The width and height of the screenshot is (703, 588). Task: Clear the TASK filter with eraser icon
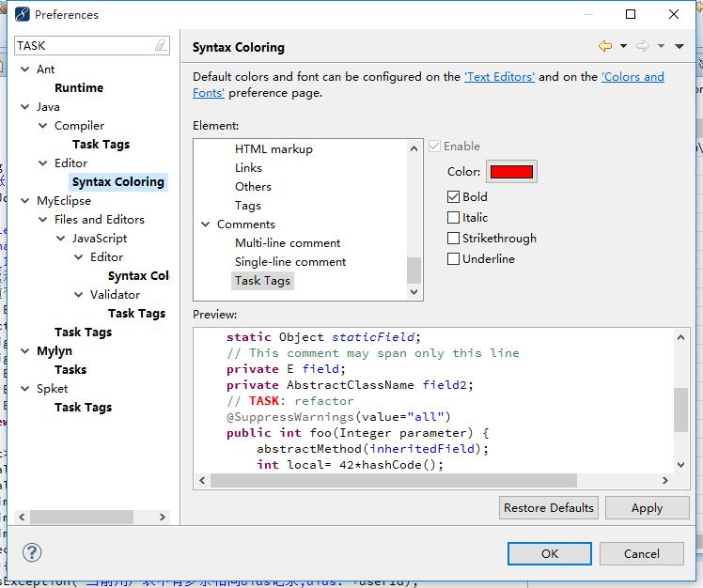(x=161, y=45)
